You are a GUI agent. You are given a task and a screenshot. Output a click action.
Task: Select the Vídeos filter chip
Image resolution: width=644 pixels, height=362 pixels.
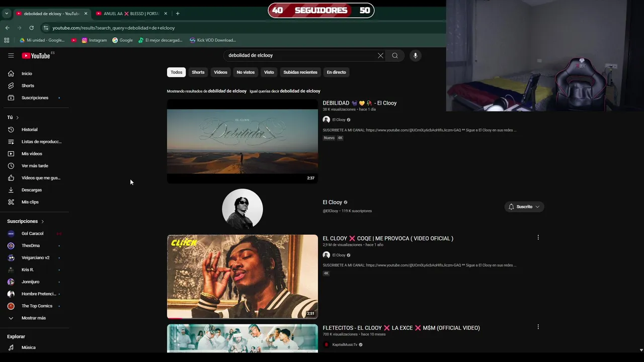tap(220, 72)
